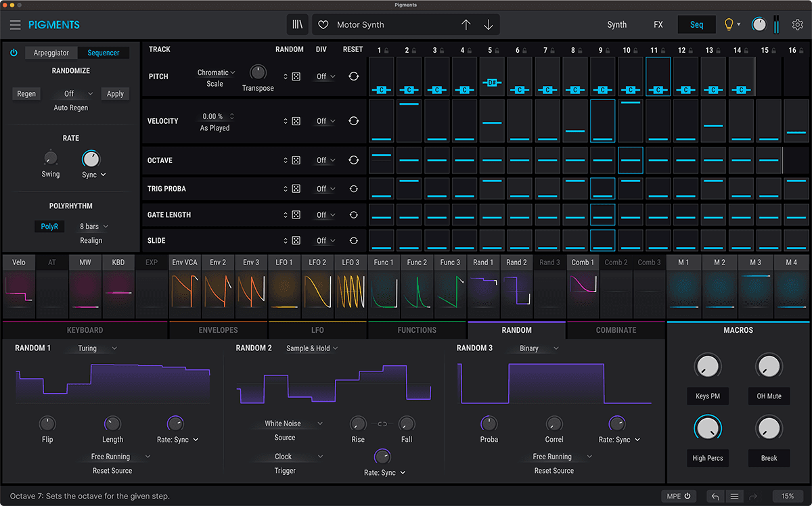The height and width of the screenshot is (506, 812).
Task: Favorite the preset with heart icon
Action: coord(323,25)
